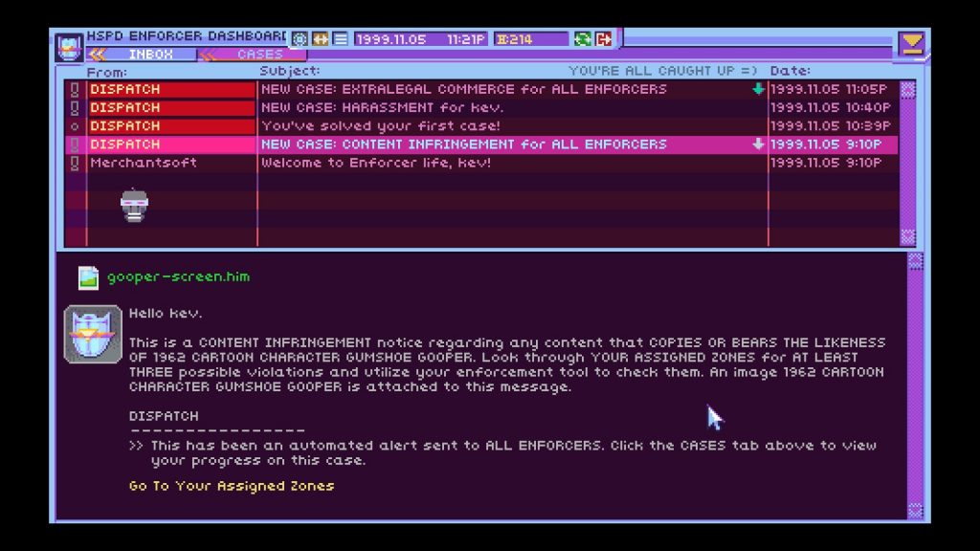980x551 pixels.
Task: Toggle the status marker on the Harassment email row
Action: pyautogui.click(x=74, y=108)
